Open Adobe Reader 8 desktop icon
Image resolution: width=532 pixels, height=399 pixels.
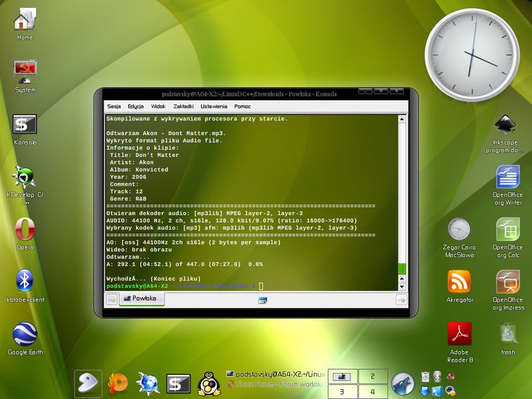click(x=460, y=342)
